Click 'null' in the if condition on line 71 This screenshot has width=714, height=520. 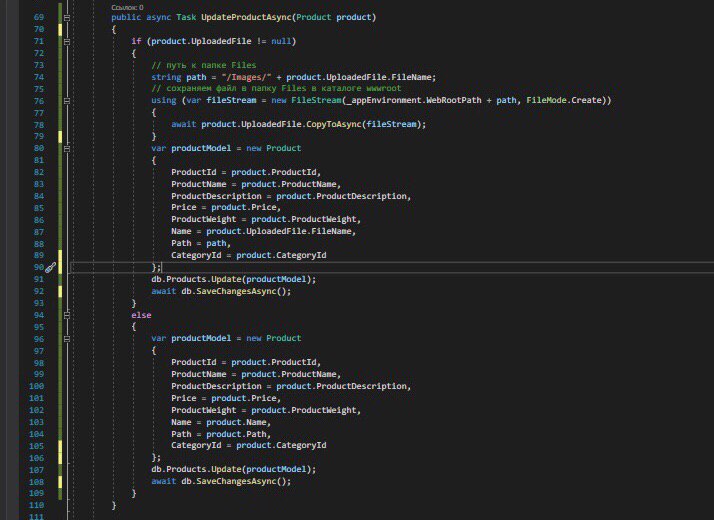coord(281,41)
